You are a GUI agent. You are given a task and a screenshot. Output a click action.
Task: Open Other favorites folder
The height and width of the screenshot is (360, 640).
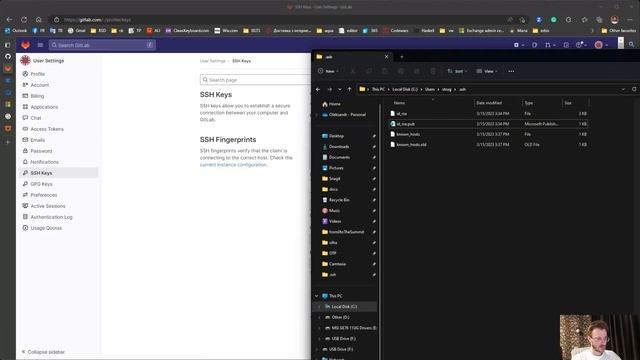pyautogui.click(x=618, y=31)
